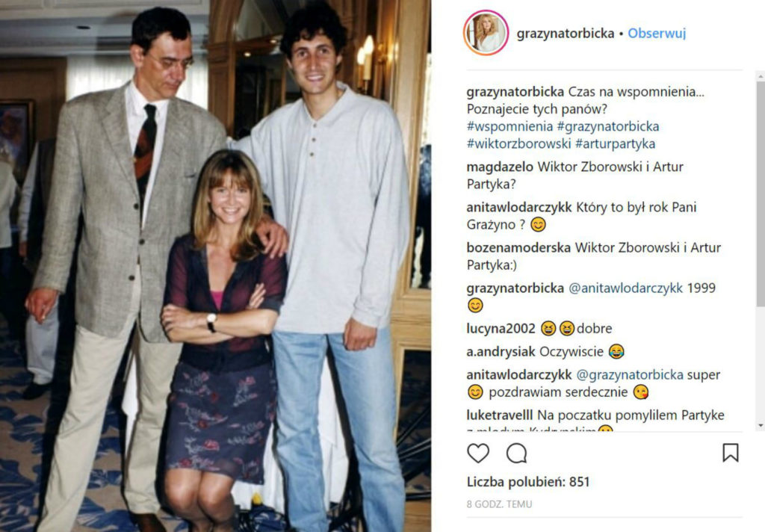Visit luketravelll commenter profile
This screenshot has height=532, width=765.
pos(500,415)
